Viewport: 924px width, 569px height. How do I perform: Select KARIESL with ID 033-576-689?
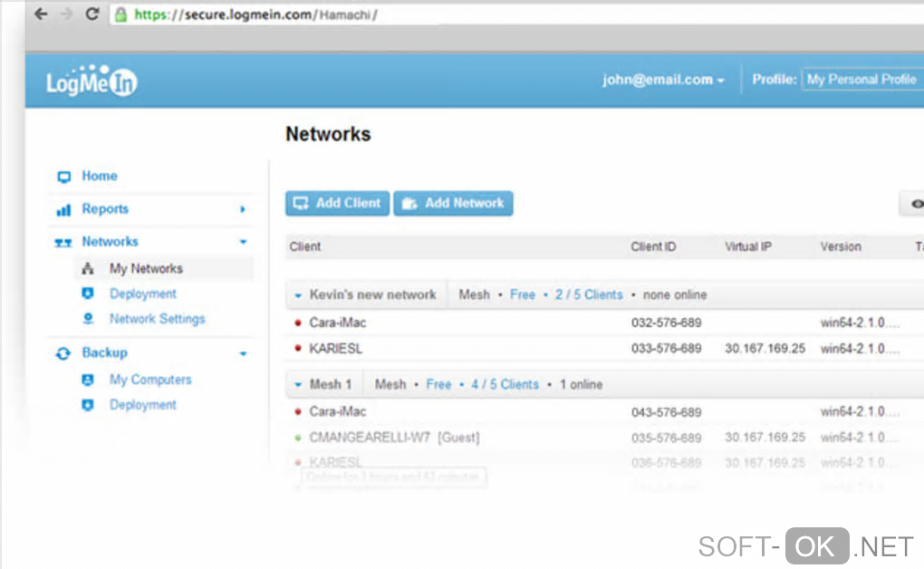[336, 349]
